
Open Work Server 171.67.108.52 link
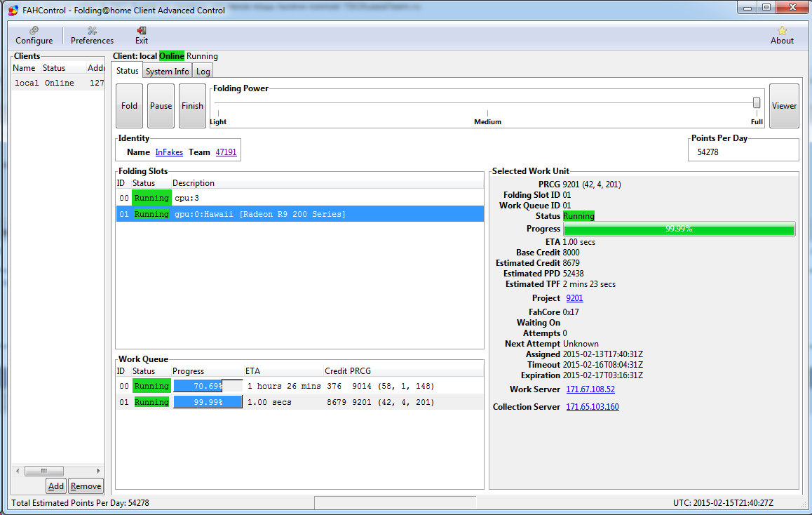[x=590, y=389]
